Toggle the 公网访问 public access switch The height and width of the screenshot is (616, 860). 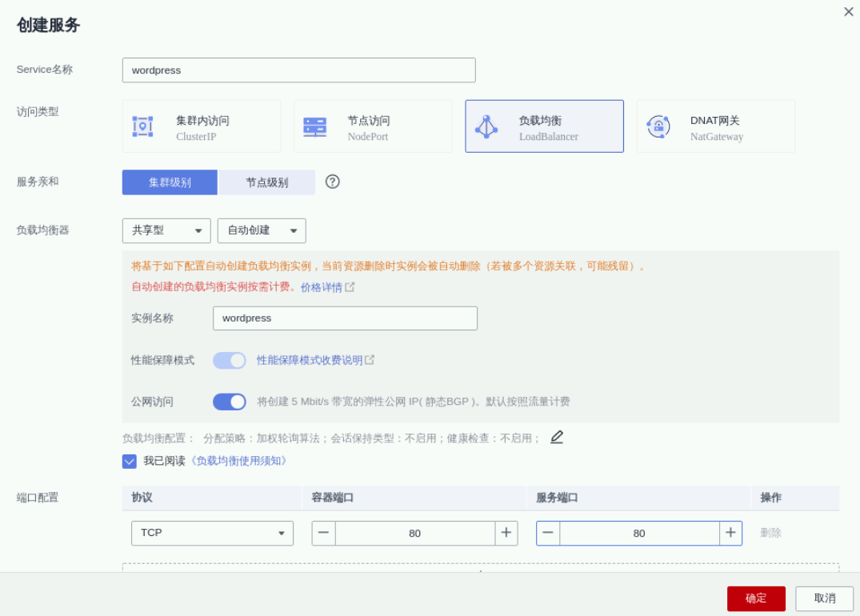[230, 402]
